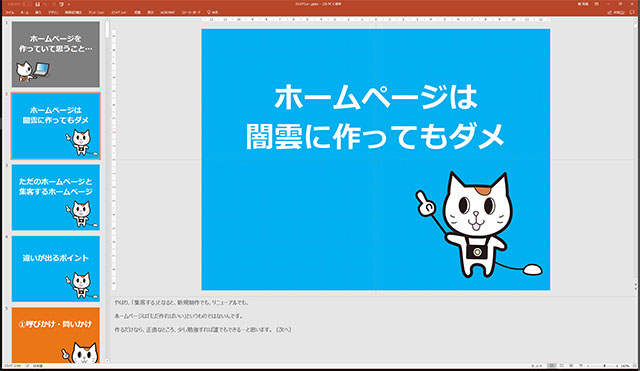The height and width of the screenshot is (371, 640).
Task: Click Fit slide to window icon
Action: pyautogui.click(x=634, y=366)
